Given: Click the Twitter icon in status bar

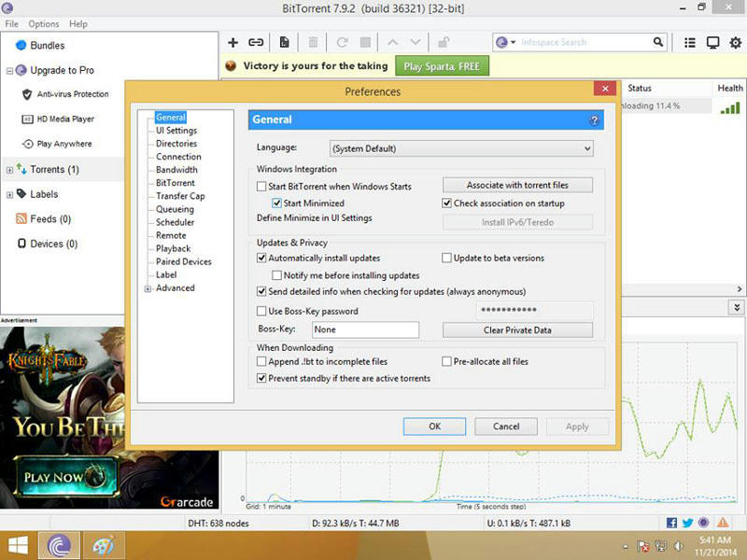Looking at the screenshot, I should (687, 523).
